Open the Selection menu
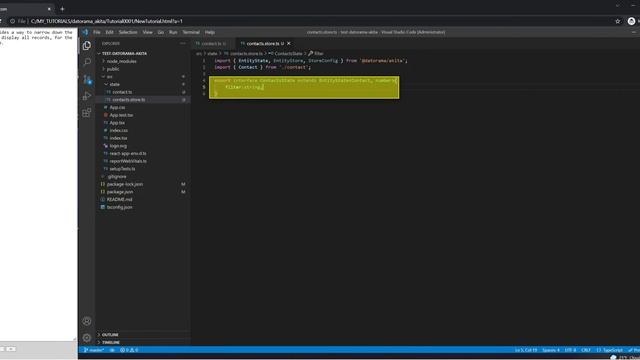 128,32
